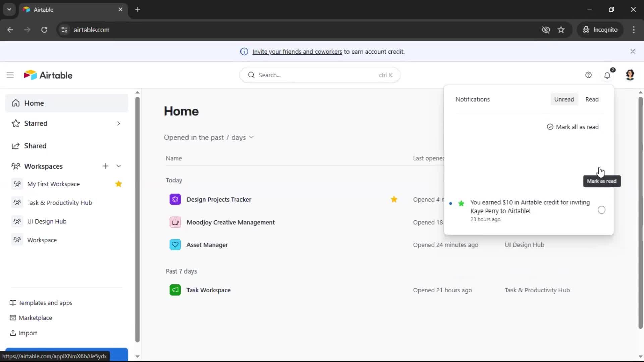Reload the page in browser

point(44,30)
